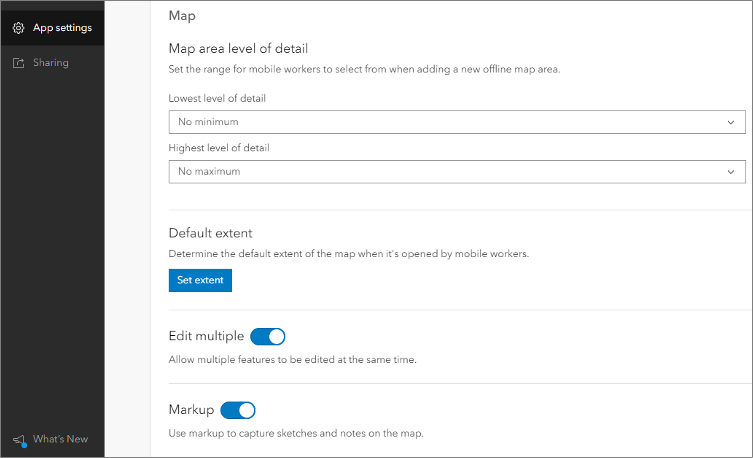The height and width of the screenshot is (458, 753).
Task: Expand the Highest level of detail dropdown
Action: pos(456,172)
